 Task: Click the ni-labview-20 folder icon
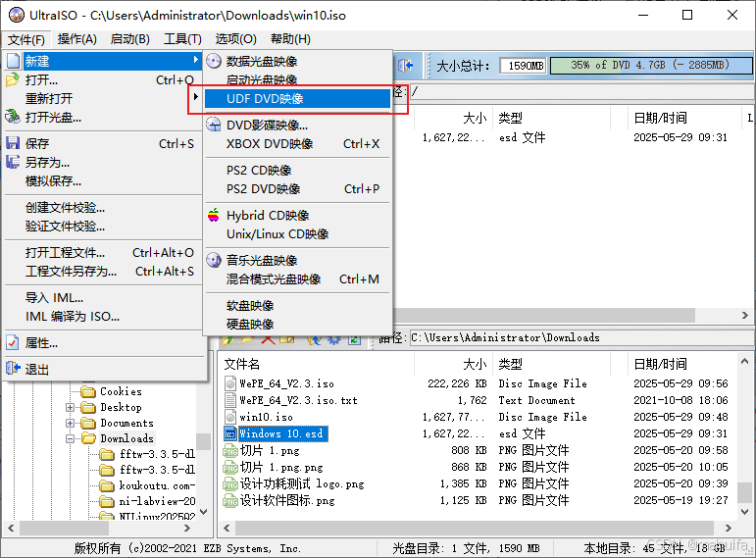click(107, 501)
